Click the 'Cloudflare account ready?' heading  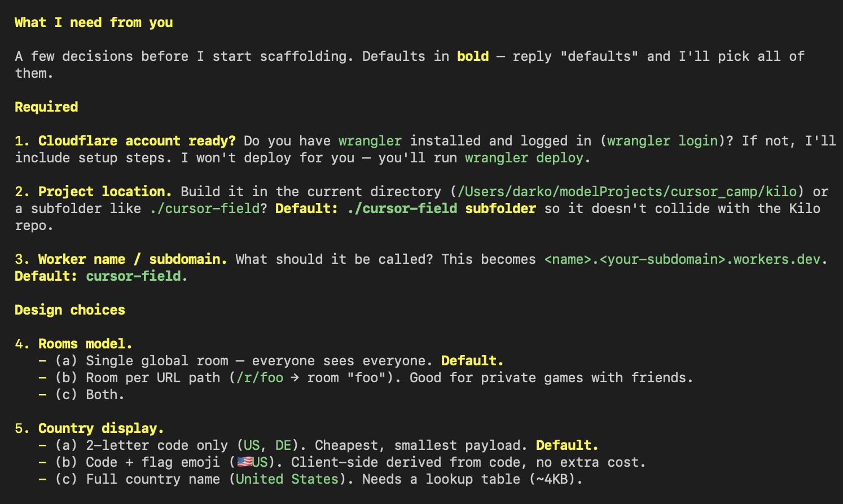(137, 141)
